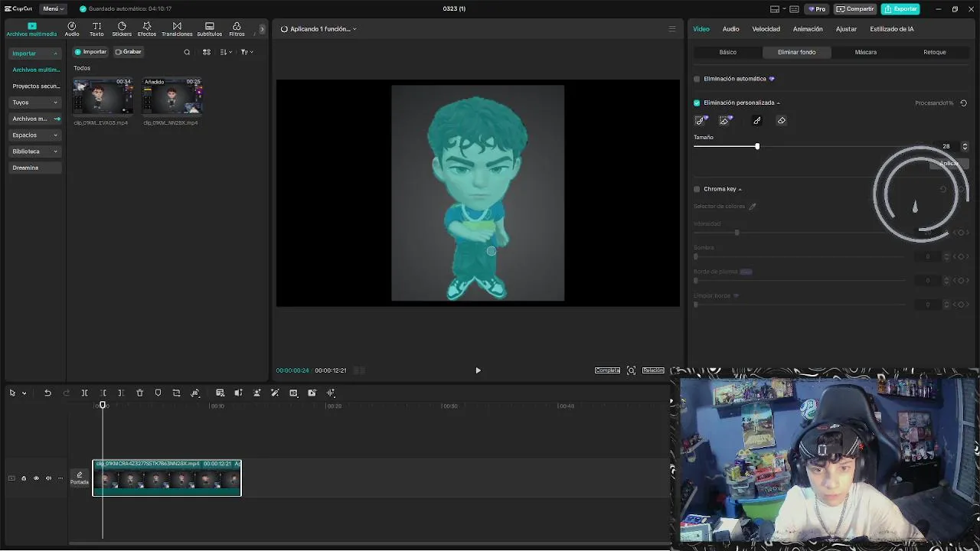Open media sort order dropdown

click(225, 52)
